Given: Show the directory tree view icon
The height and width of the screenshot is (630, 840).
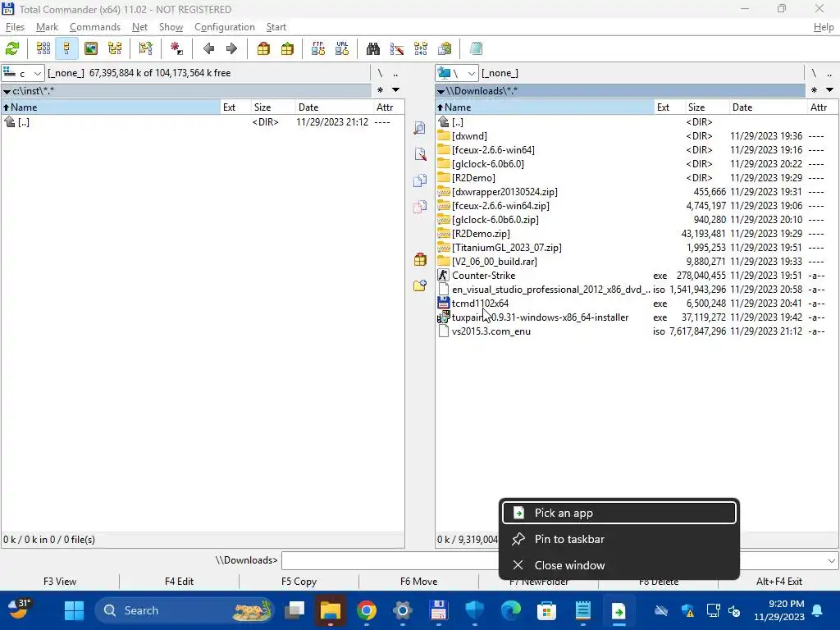Looking at the screenshot, I should 115,48.
